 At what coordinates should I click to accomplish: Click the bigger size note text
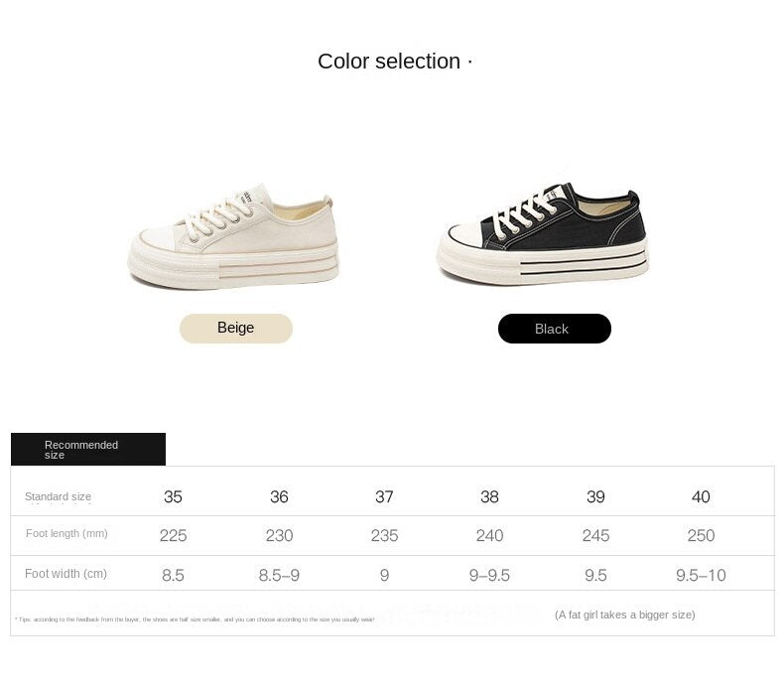click(625, 615)
